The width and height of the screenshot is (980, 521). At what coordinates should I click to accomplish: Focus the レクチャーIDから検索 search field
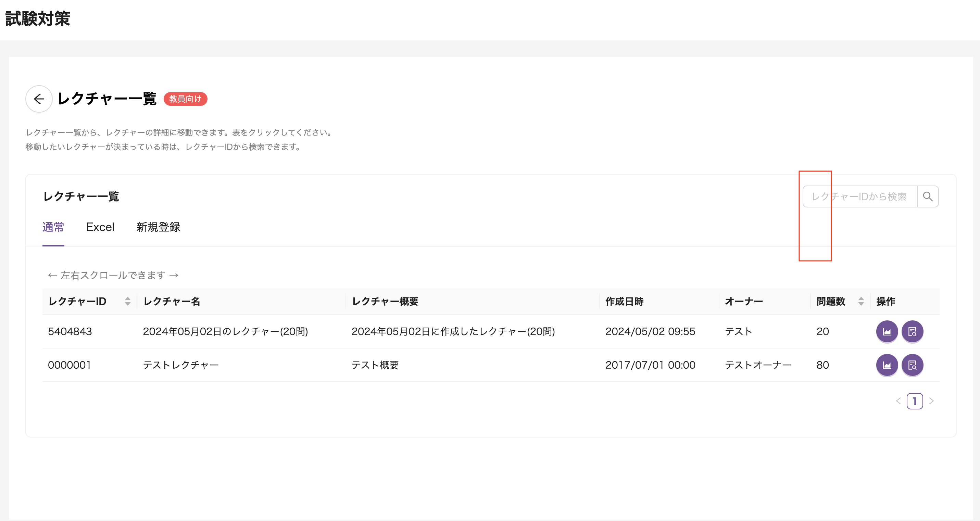[x=859, y=196]
